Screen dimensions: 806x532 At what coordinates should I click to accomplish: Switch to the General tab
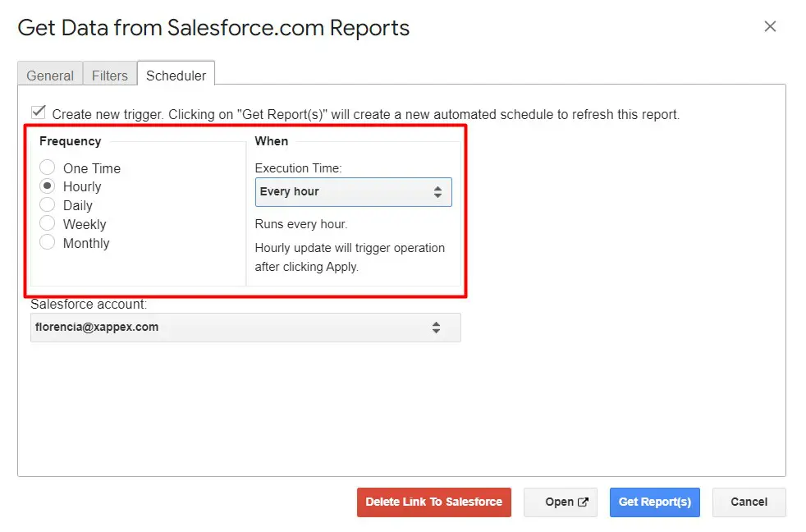50,76
